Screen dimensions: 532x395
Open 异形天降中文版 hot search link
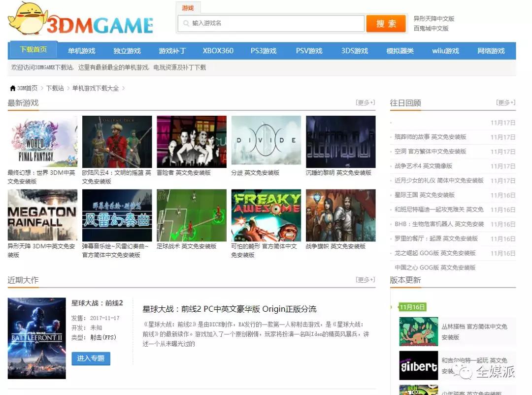coord(433,19)
